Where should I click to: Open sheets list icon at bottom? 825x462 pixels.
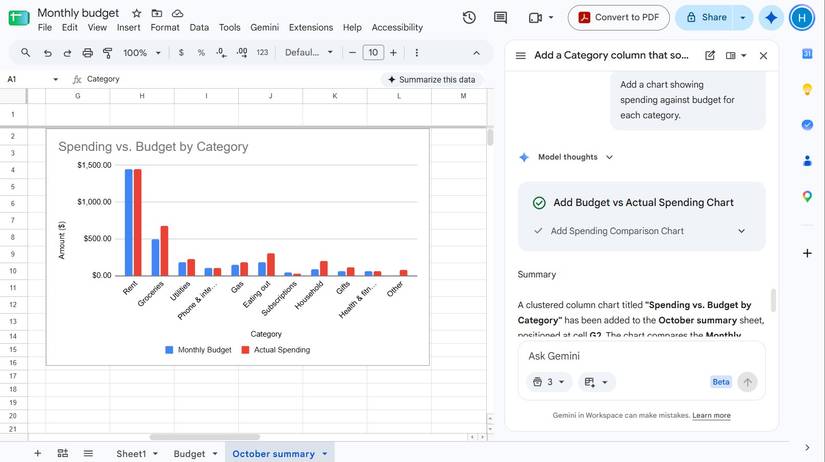coord(88,453)
